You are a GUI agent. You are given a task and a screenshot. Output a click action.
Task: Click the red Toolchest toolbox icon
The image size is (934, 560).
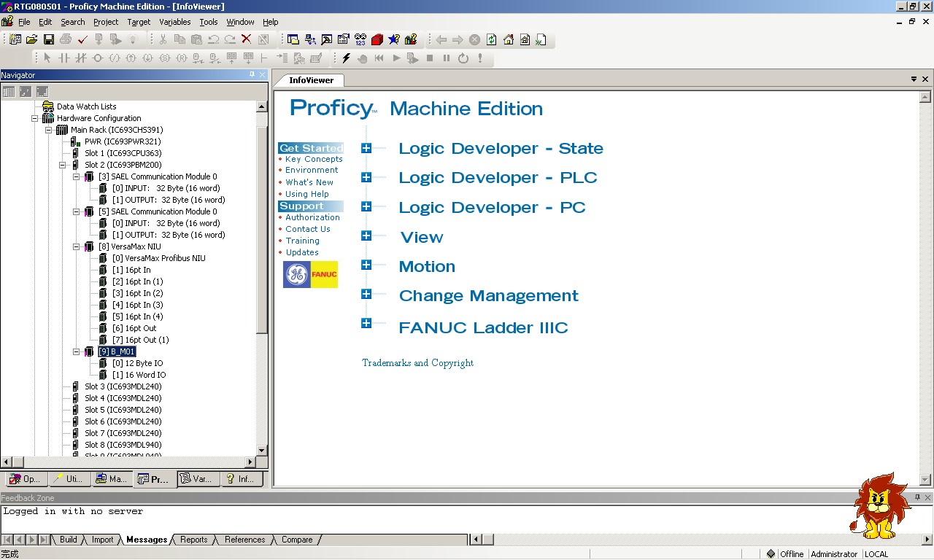click(x=377, y=39)
